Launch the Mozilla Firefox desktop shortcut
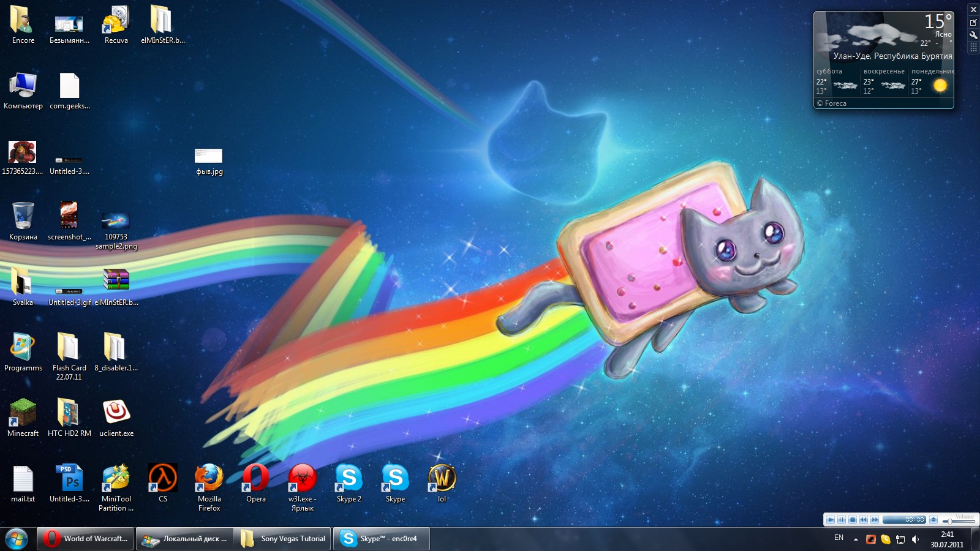The image size is (980, 551). [x=209, y=488]
